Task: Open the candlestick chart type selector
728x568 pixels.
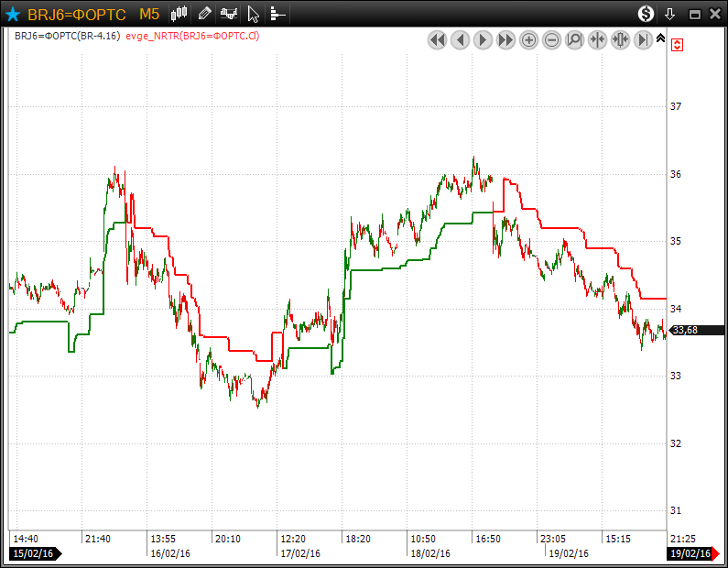Action: 179,14
